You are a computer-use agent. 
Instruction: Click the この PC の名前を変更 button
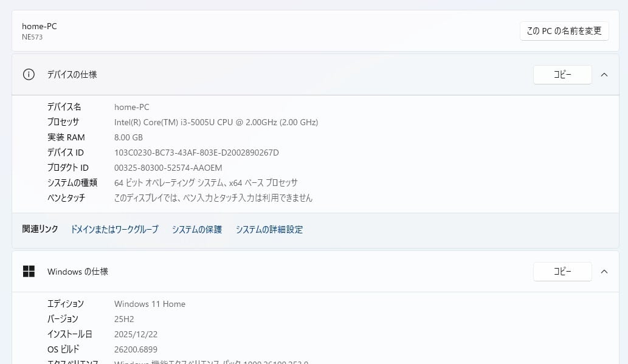pyautogui.click(x=564, y=31)
